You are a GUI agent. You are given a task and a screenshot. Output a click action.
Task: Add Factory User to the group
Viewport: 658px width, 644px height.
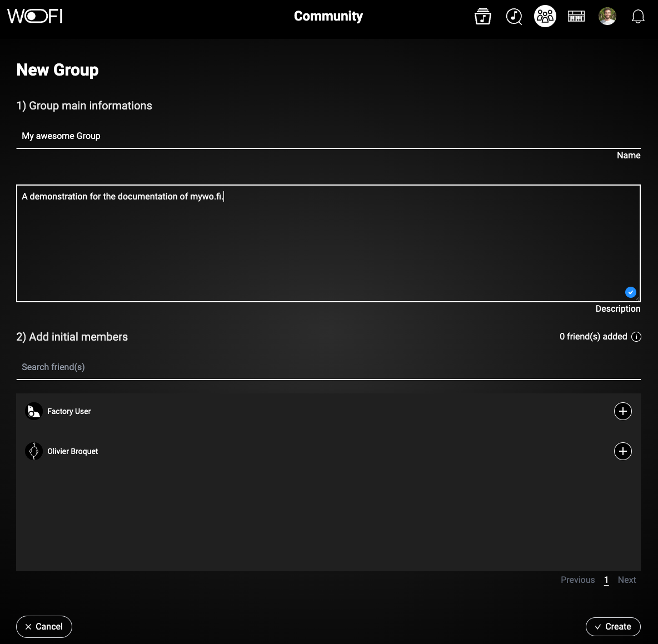click(622, 411)
